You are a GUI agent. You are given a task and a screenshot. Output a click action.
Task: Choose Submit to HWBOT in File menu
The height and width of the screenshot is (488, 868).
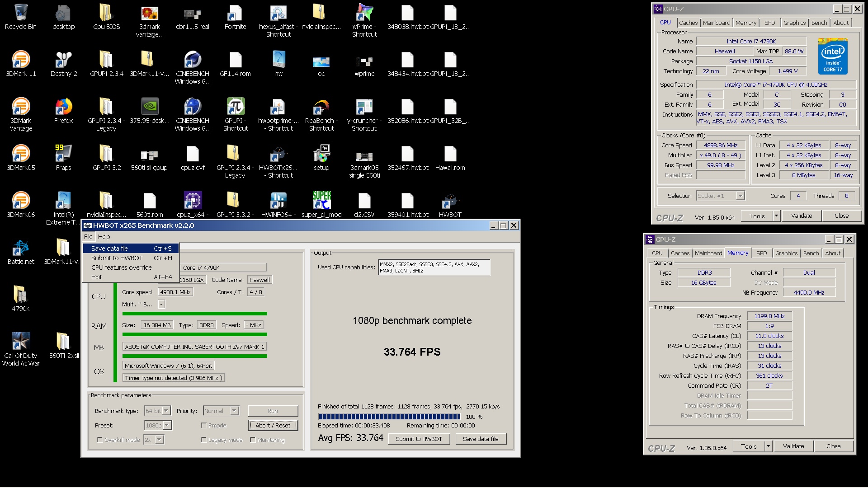click(131, 258)
